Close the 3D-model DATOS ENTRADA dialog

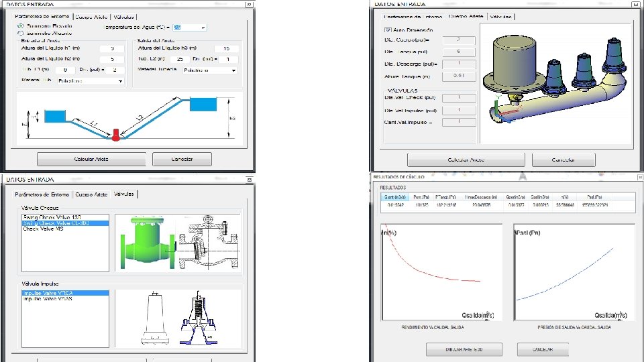pyautogui.click(x=636, y=4)
